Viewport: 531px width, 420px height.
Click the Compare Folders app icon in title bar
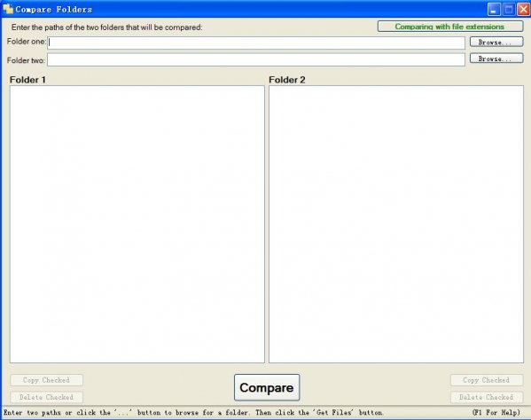coord(8,9)
